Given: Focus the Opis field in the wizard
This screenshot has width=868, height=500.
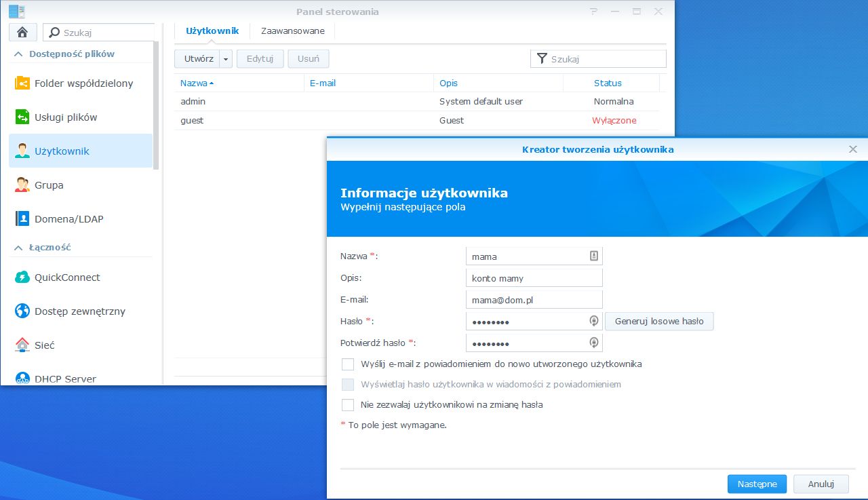Looking at the screenshot, I should [534, 278].
